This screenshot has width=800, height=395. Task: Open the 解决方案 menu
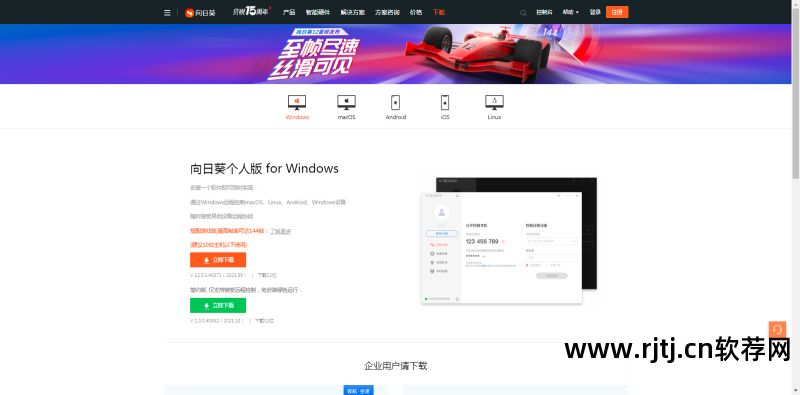(x=353, y=12)
